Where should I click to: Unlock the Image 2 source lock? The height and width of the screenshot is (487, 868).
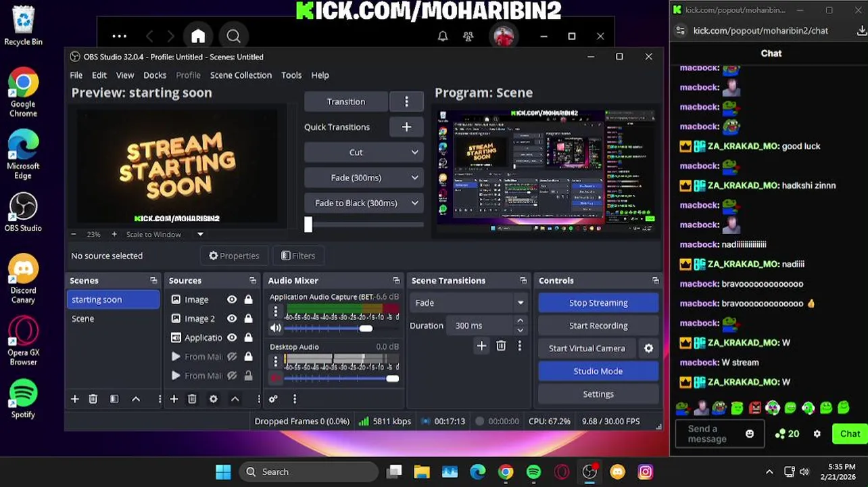(248, 319)
